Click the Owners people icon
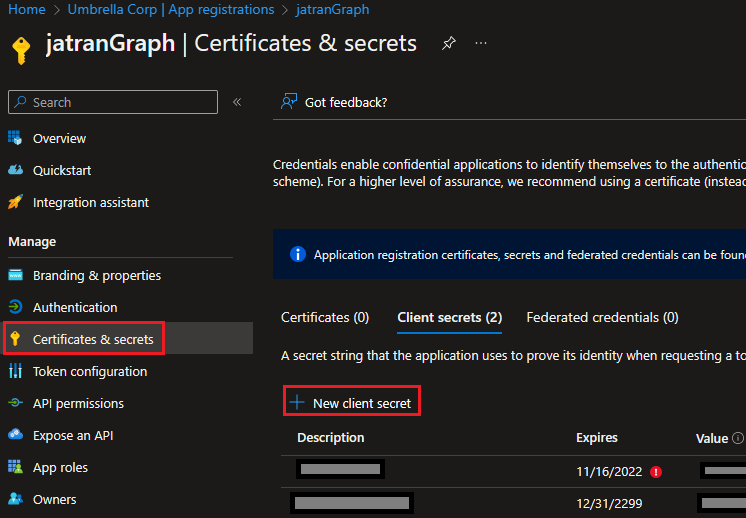 click(x=15, y=499)
